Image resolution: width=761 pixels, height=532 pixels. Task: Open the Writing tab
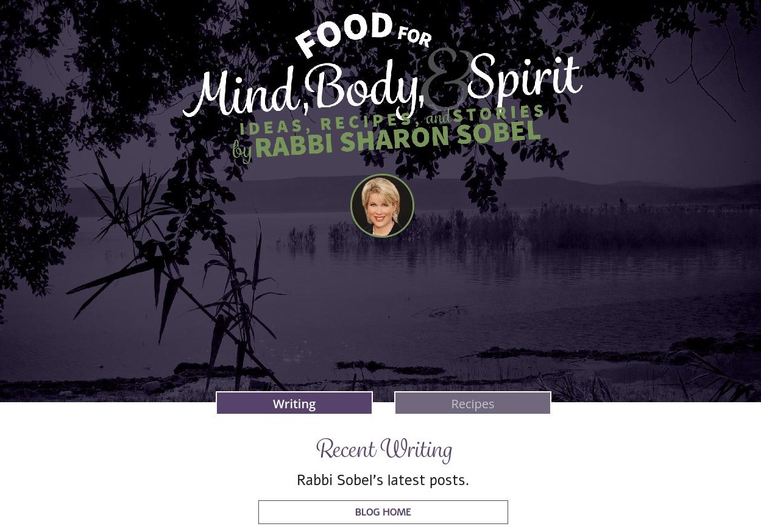[294, 403]
